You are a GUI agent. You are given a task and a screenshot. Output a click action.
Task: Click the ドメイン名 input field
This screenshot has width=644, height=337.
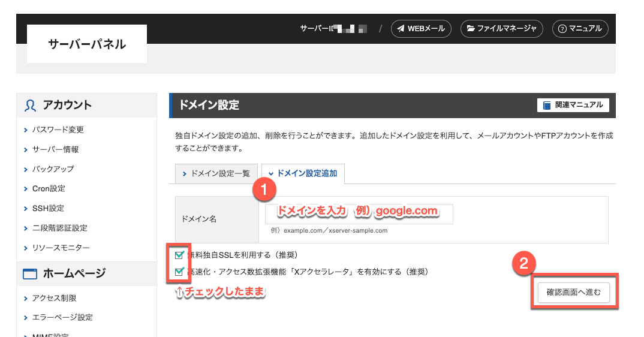(x=359, y=214)
